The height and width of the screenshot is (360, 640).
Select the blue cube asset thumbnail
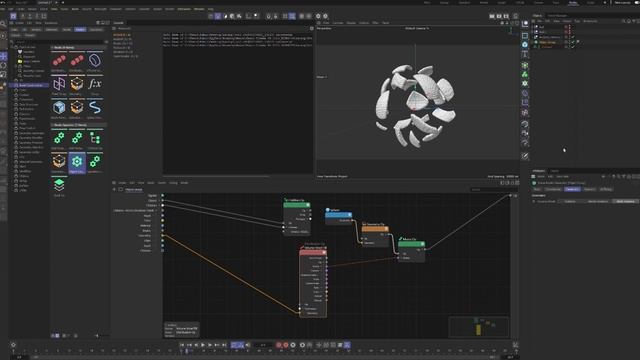[x=59, y=108]
